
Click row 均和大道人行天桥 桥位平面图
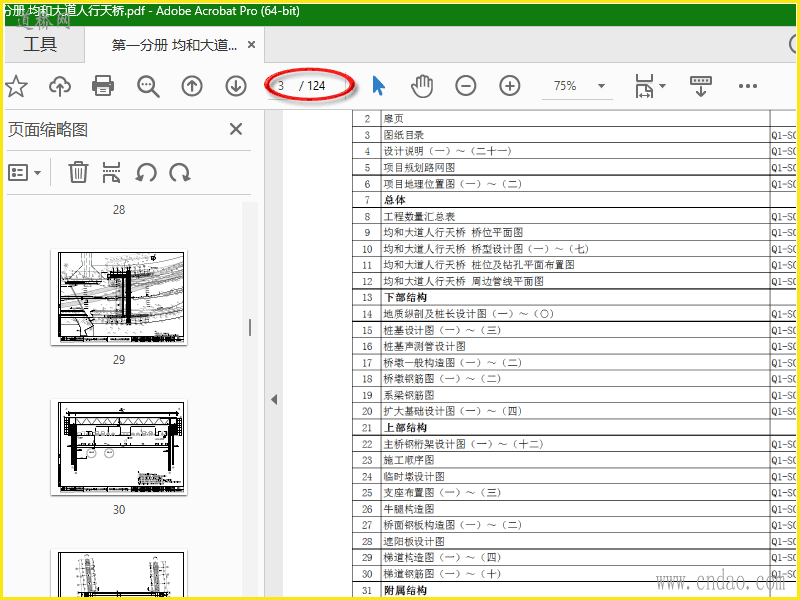click(574, 232)
